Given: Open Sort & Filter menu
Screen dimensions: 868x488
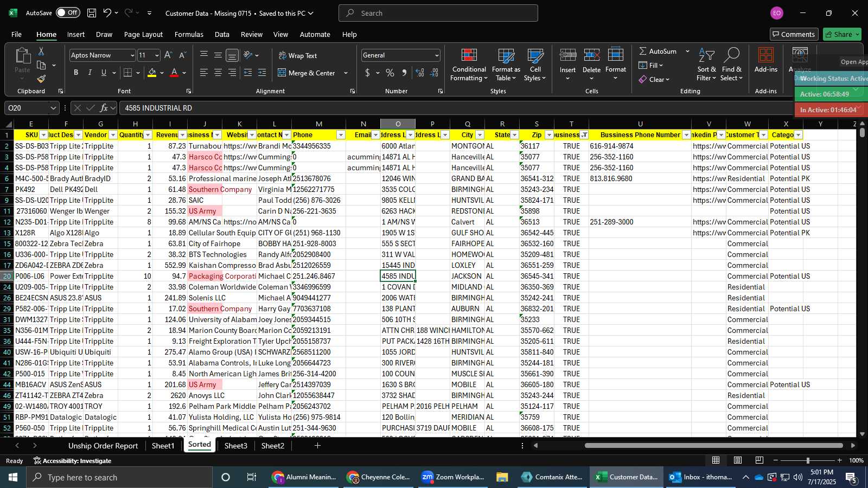Looking at the screenshot, I should point(706,65).
